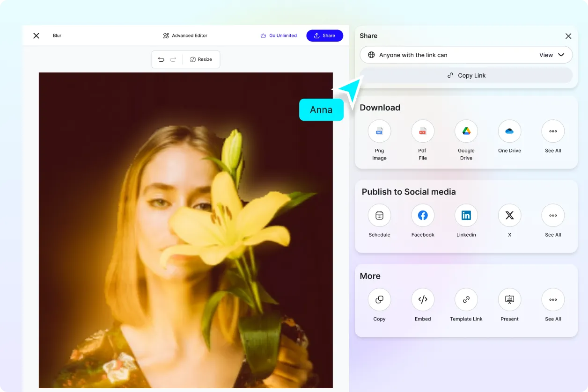Select the Template Link option
The width and height of the screenshot is (588, 392).
pyautogui.click(x=466, y=300)
